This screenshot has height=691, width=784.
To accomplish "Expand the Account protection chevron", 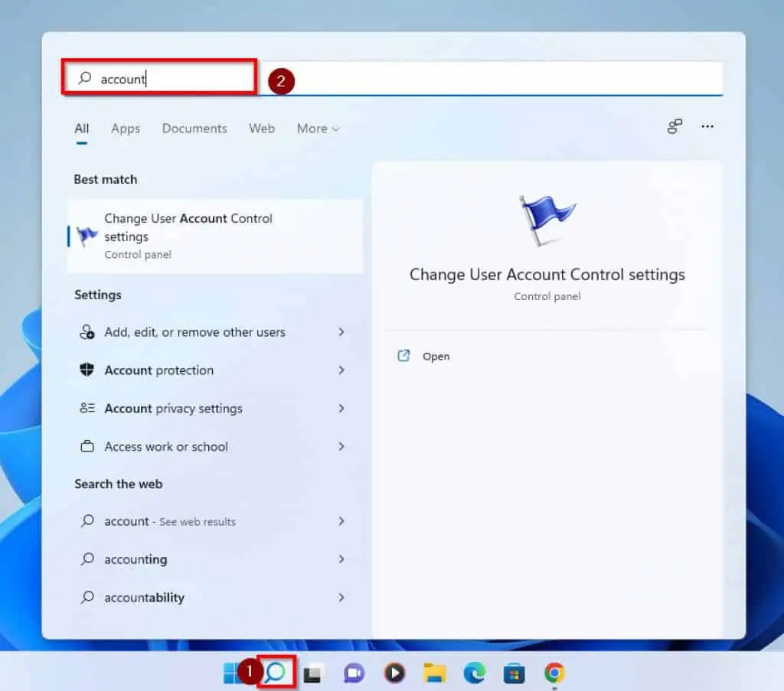I will 341,370.
